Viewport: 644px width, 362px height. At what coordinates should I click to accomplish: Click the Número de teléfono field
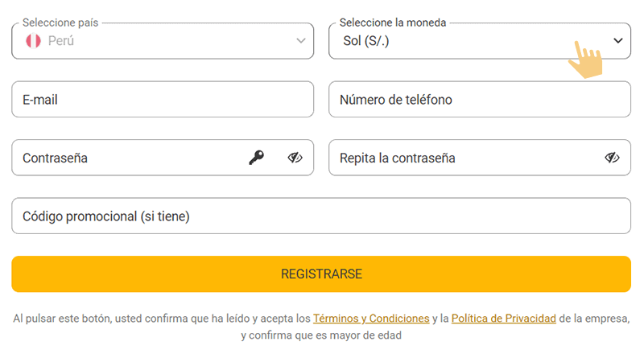click(479, 100)
